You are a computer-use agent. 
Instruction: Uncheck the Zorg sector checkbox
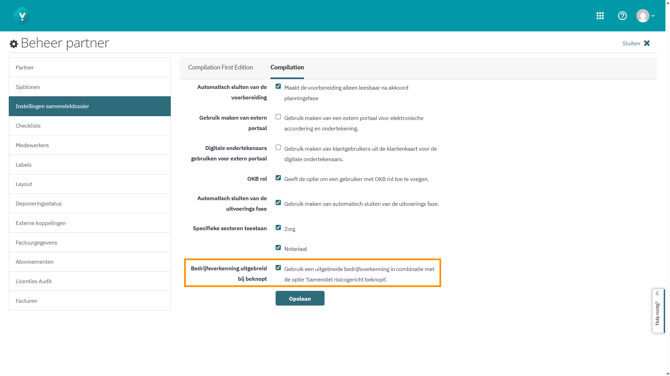[x=278, y=228]
